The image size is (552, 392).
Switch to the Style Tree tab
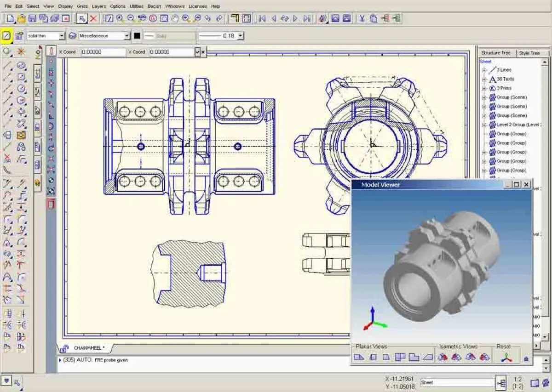click(529, 53)
